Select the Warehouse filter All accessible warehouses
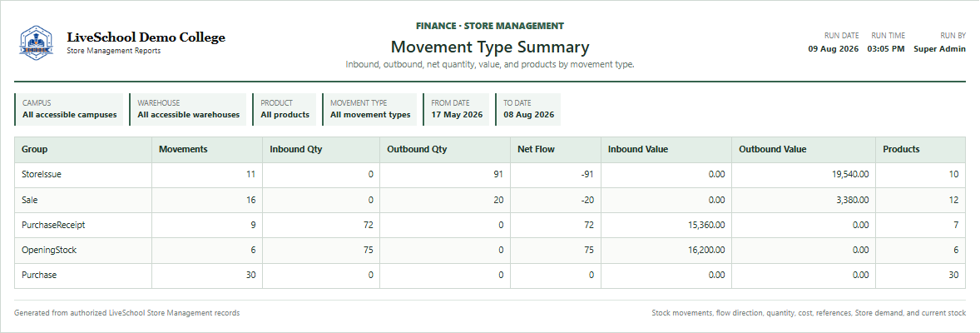 [x=188, y=110]
